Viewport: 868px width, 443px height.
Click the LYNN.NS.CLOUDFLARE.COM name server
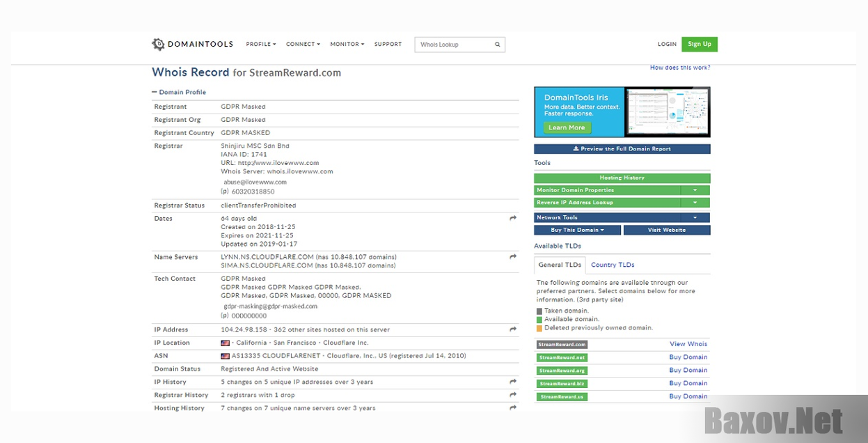click(x=267, y=257)
